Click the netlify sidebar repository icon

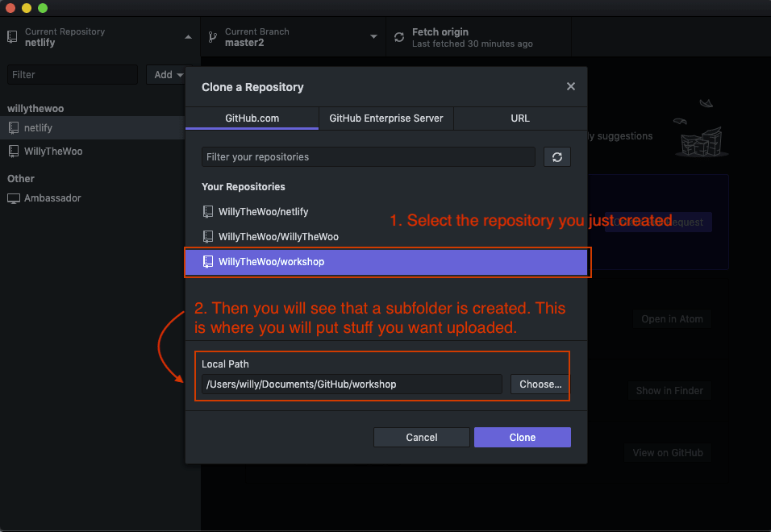[x=14, y=127]
